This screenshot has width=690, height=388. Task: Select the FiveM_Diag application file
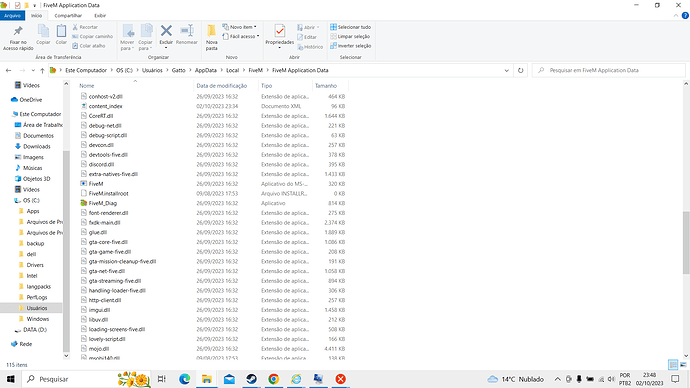coord(103,203)
